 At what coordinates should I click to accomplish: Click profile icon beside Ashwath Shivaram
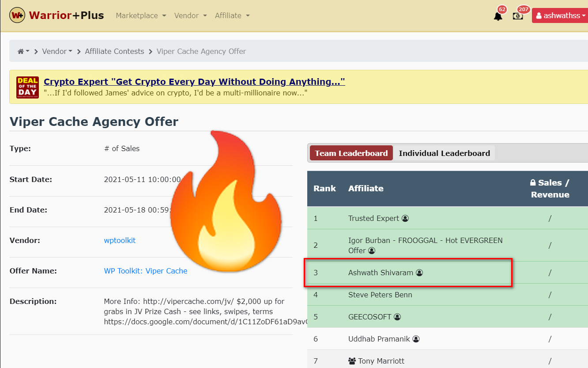tap(419, 273)
